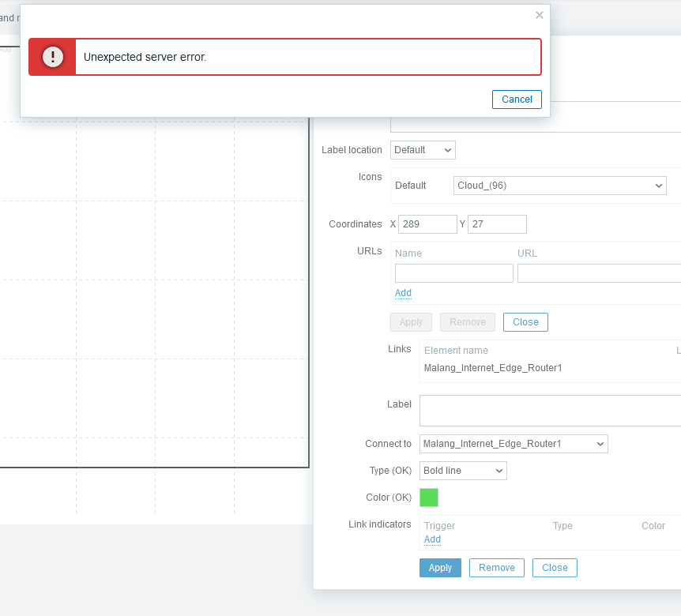Close the map element editor
This screenshot has height=616, width=681.
525,322
